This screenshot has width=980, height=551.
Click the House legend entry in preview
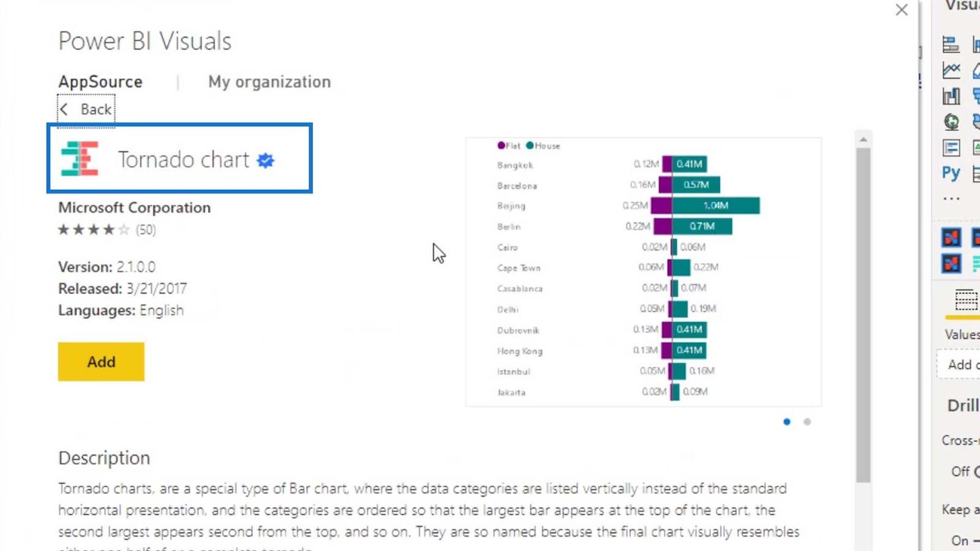(543, 146)
